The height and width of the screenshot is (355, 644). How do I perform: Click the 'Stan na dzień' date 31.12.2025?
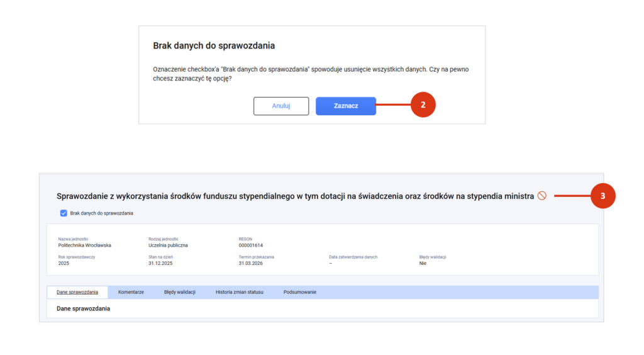(162, 264)
